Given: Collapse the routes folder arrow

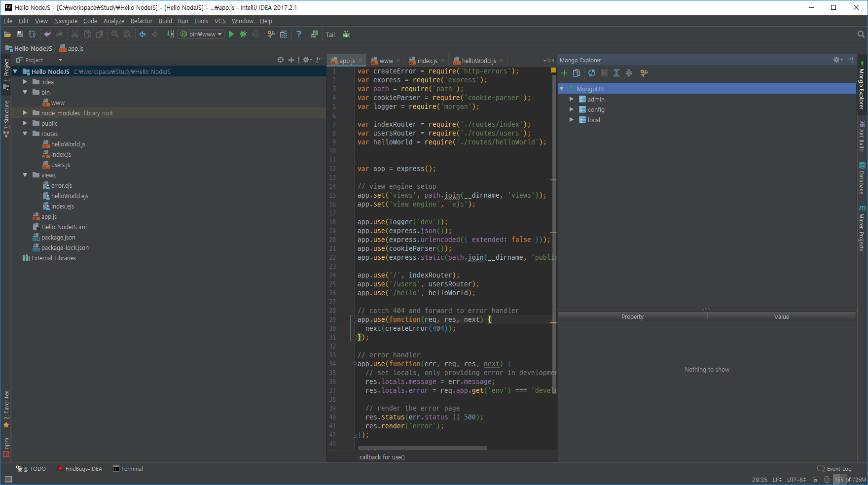Looking at the screenshot, I should tap(25, 134).
